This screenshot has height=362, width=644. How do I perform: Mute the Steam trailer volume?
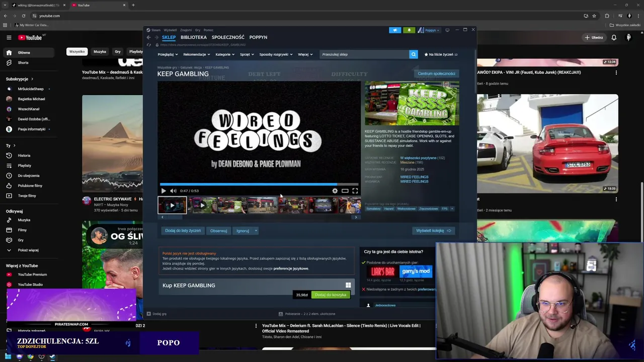click(x=173, y=191)
